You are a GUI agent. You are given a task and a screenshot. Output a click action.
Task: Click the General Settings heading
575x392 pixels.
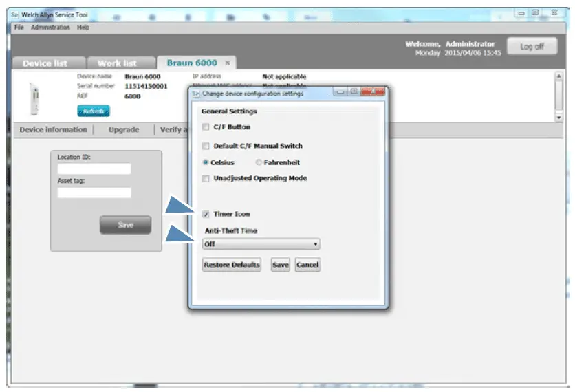pos(229,111)
